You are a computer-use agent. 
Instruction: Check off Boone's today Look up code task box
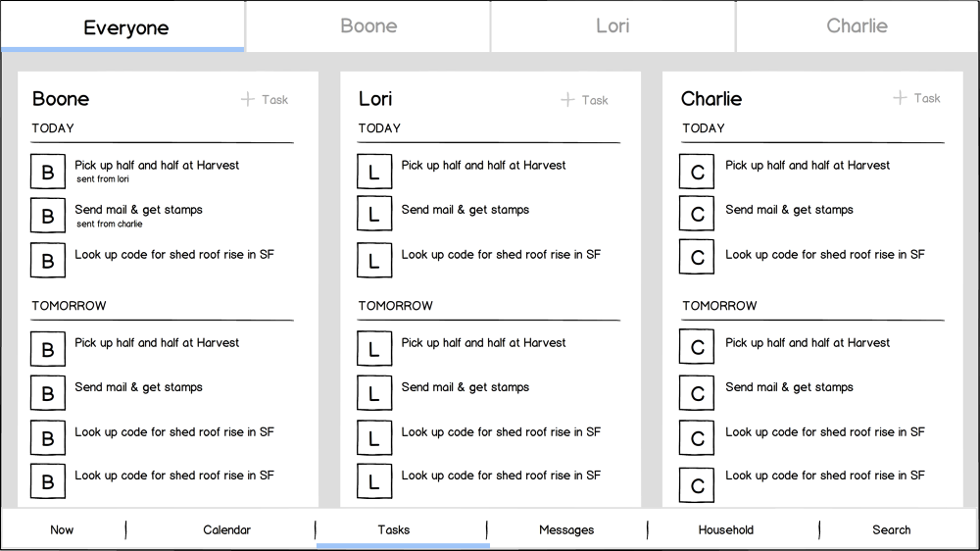(x=47, y=261)
